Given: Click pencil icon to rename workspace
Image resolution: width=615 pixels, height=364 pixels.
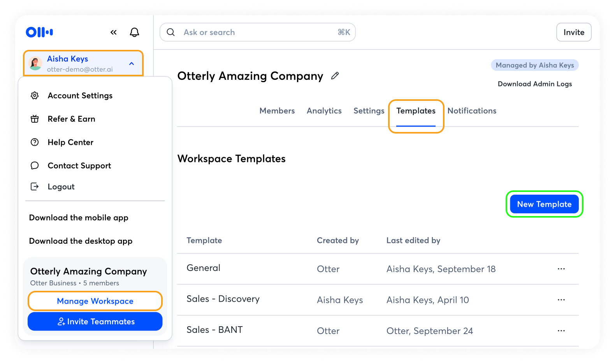Looking at the screenshot, I should pos(335,76).
